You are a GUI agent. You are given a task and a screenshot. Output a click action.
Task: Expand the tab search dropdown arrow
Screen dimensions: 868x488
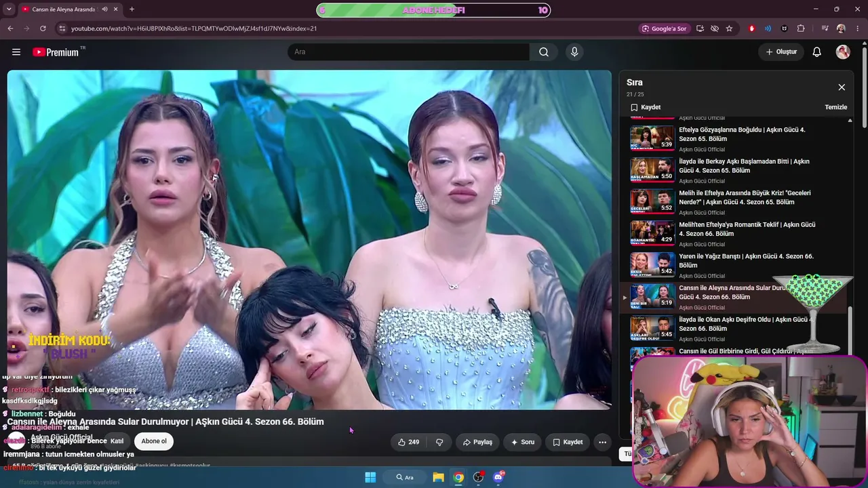[9, 9]
